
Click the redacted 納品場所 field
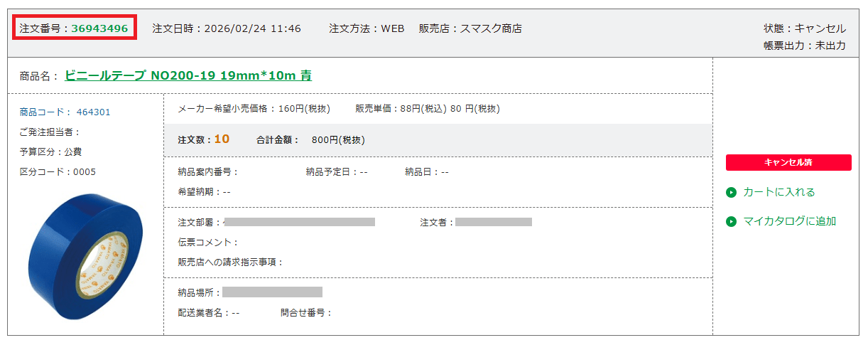point(272,292)
